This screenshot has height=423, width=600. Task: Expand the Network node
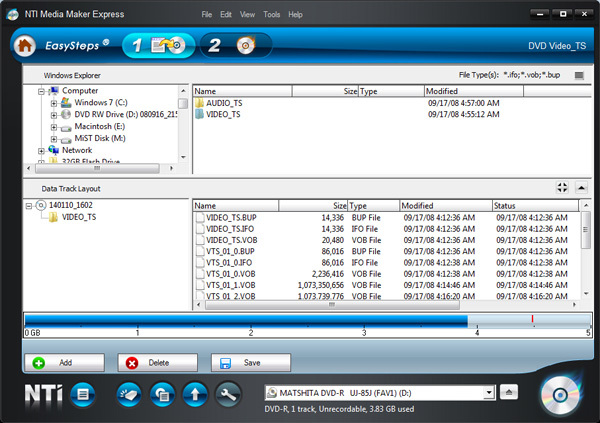41,151
